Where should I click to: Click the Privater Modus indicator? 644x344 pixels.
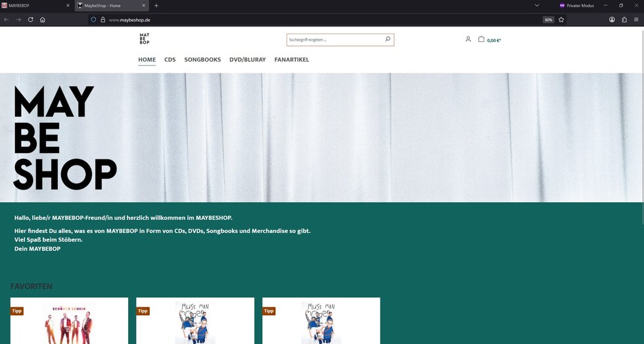[577, 6]
